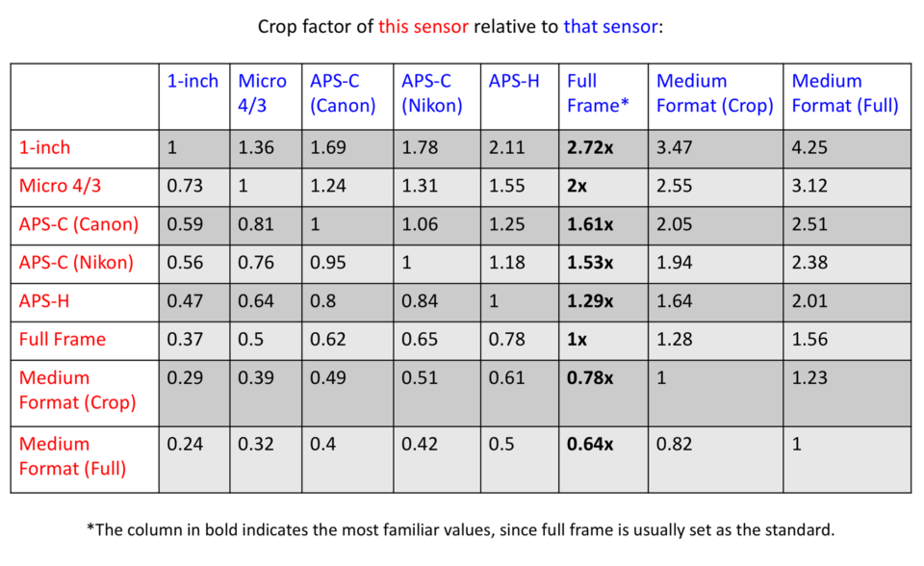This screenshot has width=924, height=566.
Task: Click the Full Frame* column header
Action: click(597, 93)
